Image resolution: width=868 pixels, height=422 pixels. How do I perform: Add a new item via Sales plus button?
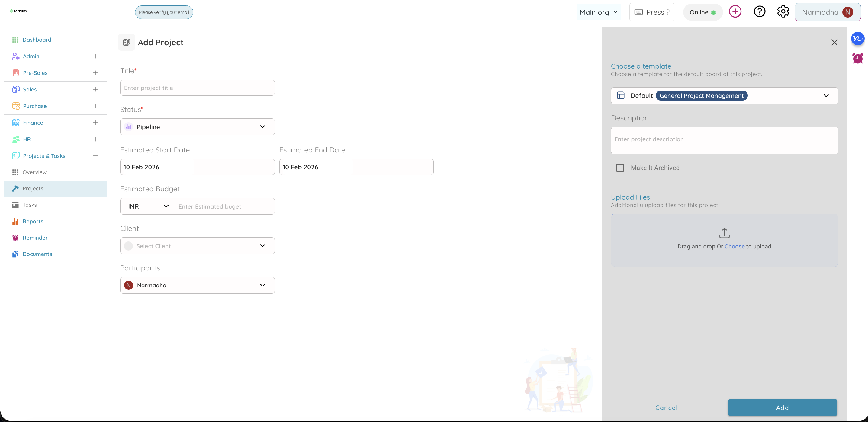click(x=96, y=89)
